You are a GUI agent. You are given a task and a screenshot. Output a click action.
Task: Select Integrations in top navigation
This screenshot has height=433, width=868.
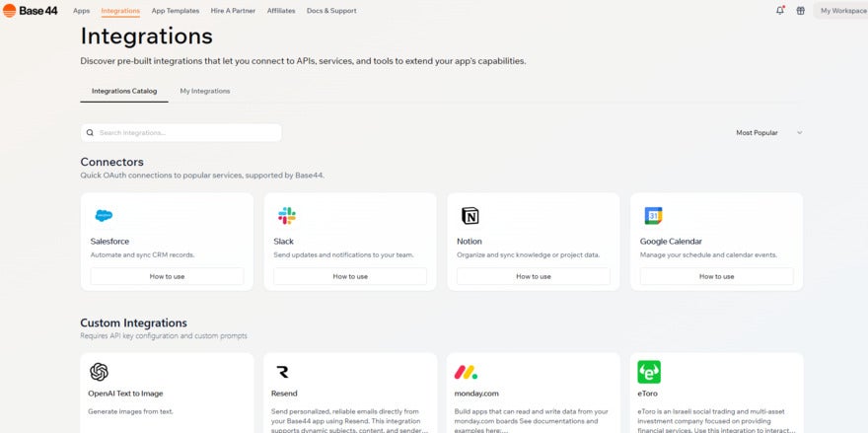(x=120, y=11)
